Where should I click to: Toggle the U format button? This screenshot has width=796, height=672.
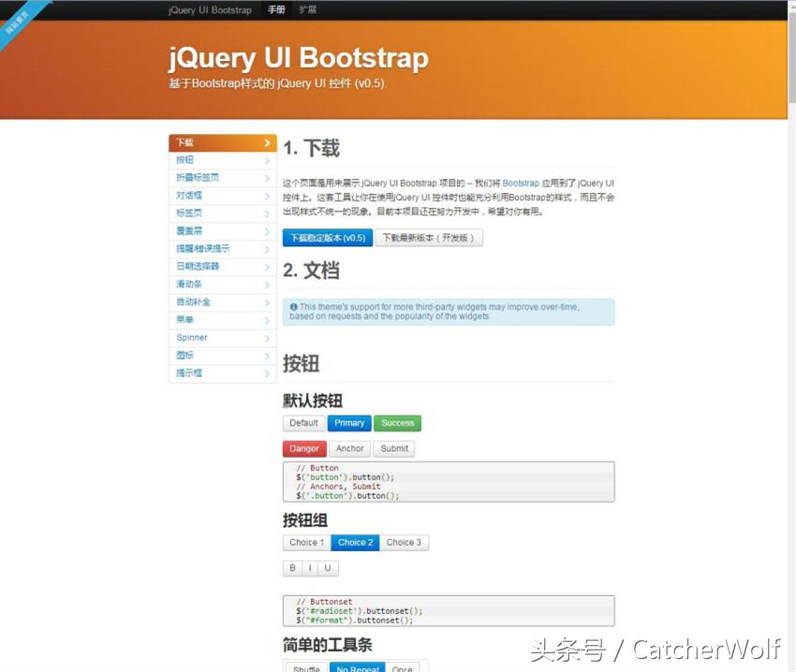pos(328,568)
